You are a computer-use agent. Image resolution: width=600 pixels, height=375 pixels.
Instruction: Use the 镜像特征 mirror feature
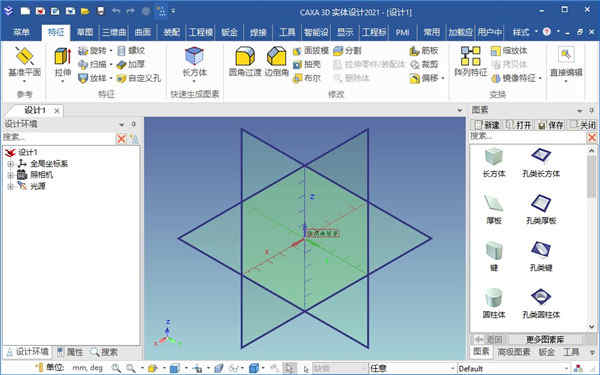(x=513, y=78)
